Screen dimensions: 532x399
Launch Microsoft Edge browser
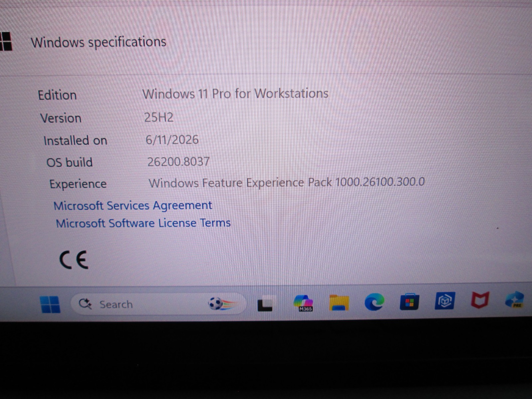[374, 302]
